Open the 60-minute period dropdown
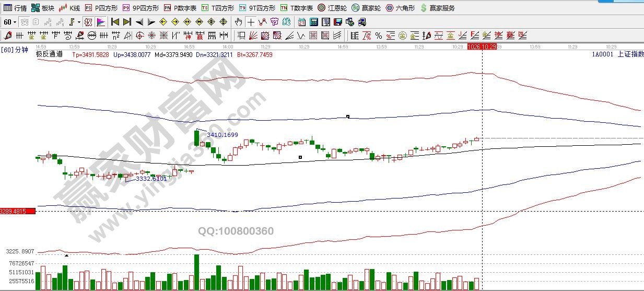The image size is (644, 291). click(x=9, y=22)
